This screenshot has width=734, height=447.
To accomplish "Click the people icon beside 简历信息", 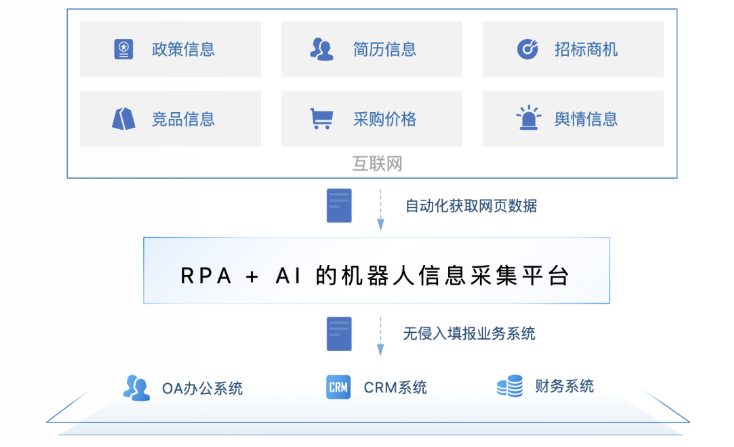I will pos(322,49).
